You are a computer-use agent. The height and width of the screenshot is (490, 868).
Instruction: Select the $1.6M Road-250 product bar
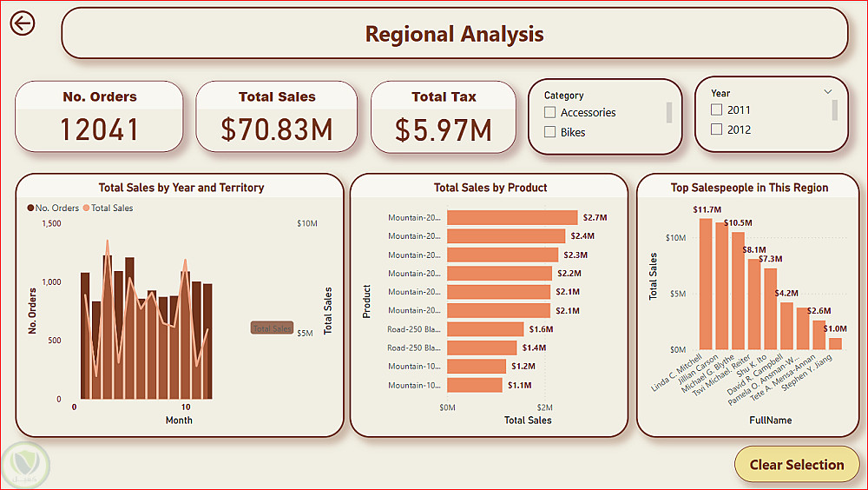coord(485,329)
